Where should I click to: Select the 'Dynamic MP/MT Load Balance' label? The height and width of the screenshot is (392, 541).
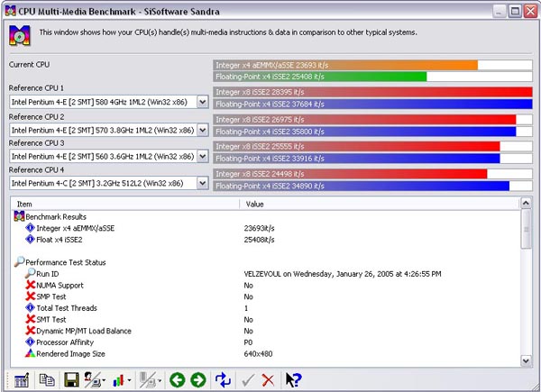84,331
